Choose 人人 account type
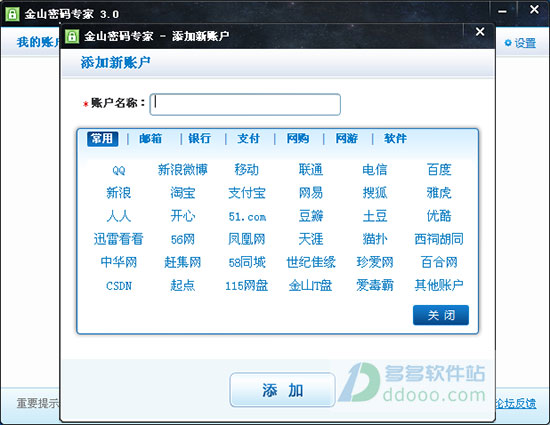Screen dimensions: 550x425 [119, 216]
